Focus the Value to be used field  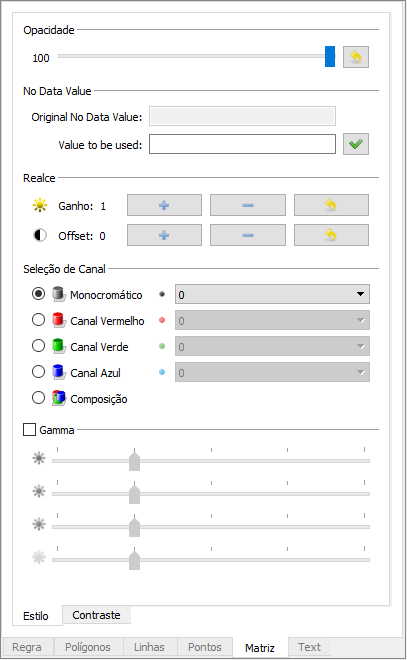(242, 144)
